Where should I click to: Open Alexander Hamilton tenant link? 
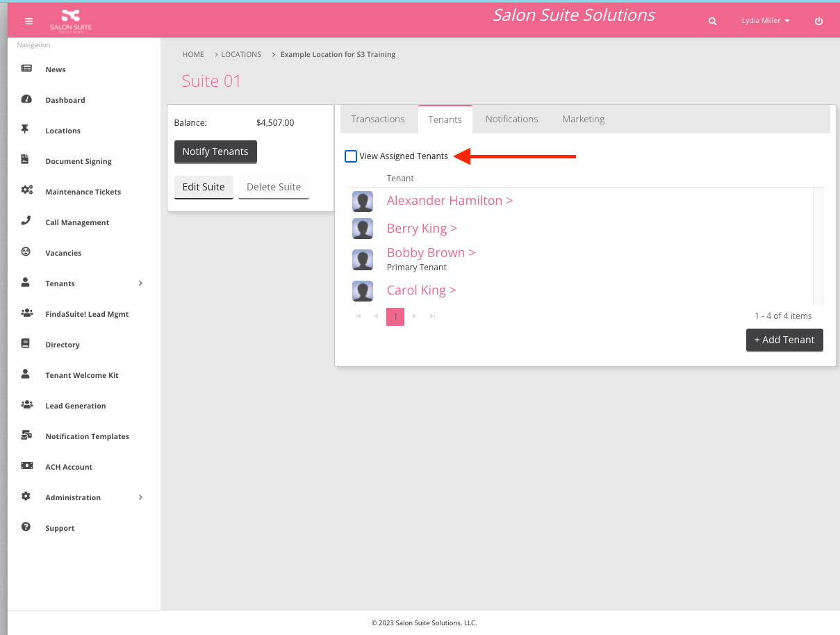click(450, 200)
